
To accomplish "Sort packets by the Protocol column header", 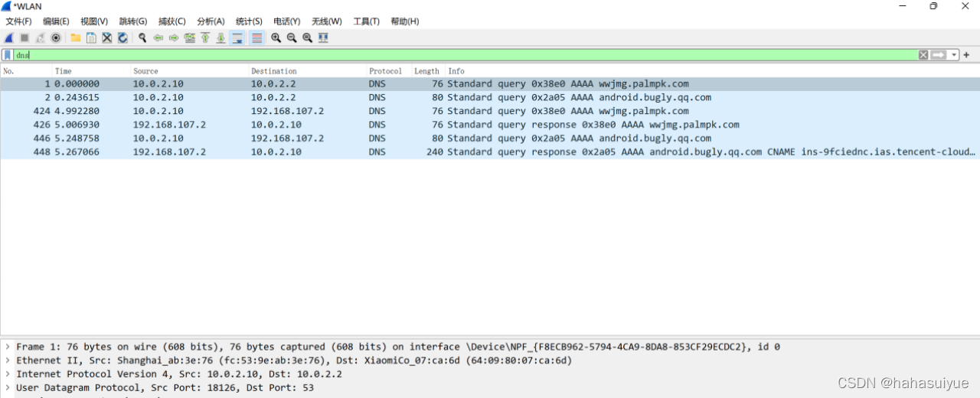I will (389, 71).
